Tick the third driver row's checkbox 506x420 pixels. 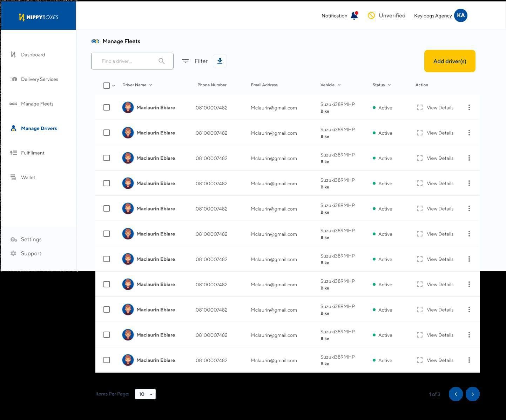[x=107, y=158]
